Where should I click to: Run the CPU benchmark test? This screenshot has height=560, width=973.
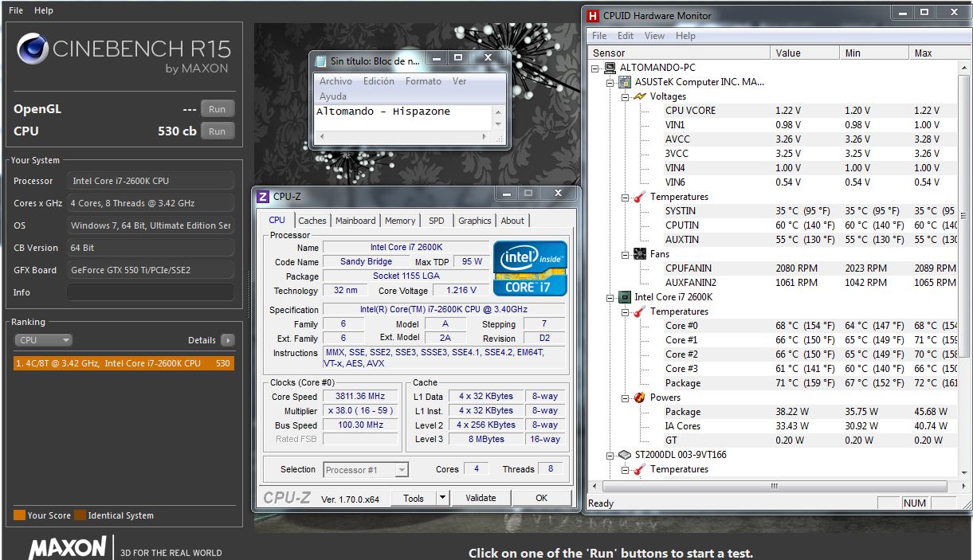click(217, 131)
